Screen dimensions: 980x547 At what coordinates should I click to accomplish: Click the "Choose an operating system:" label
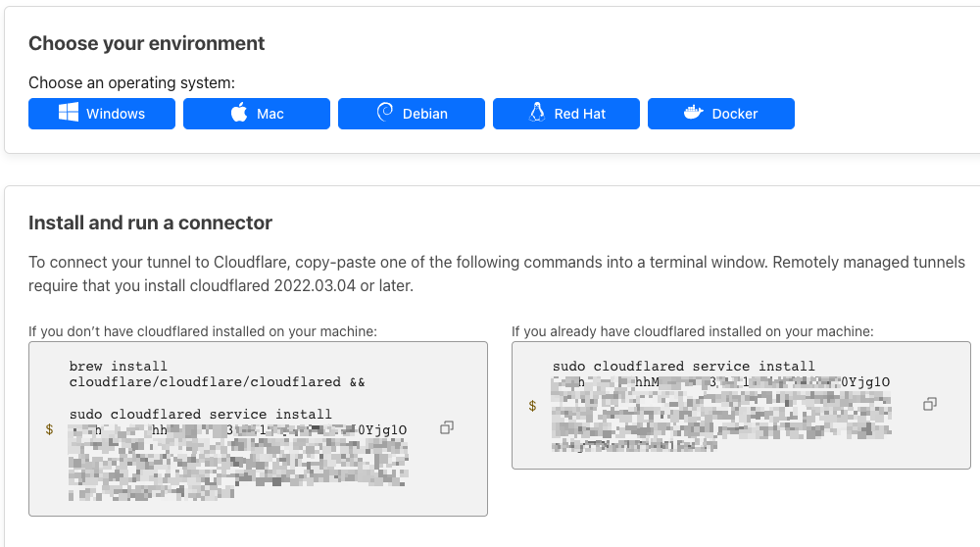131,83
